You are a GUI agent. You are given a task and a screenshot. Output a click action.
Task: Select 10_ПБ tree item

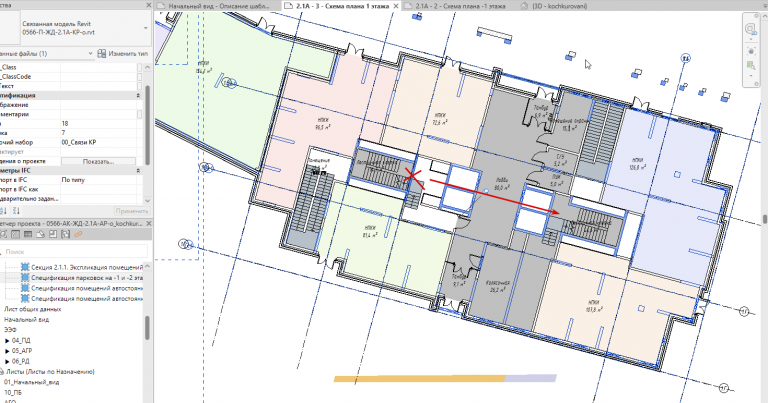[x=13, y=392]
